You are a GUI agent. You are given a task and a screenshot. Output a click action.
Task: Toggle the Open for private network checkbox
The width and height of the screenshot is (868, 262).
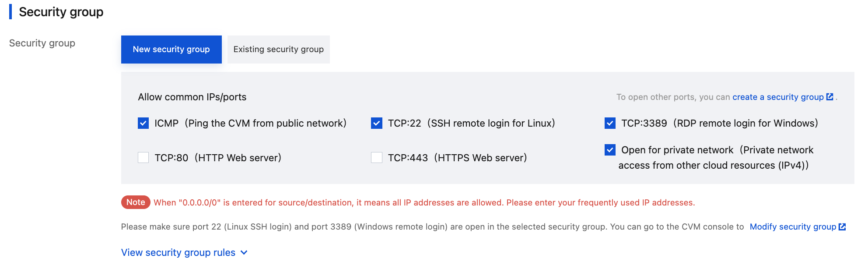click(x=610, y=150)
